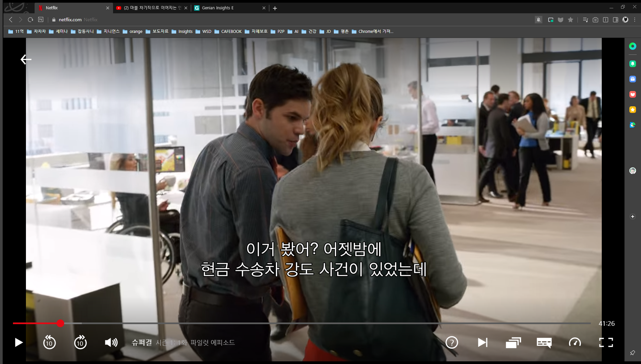
Task: Go back using the player's back arrow
Action: point(26,59)
